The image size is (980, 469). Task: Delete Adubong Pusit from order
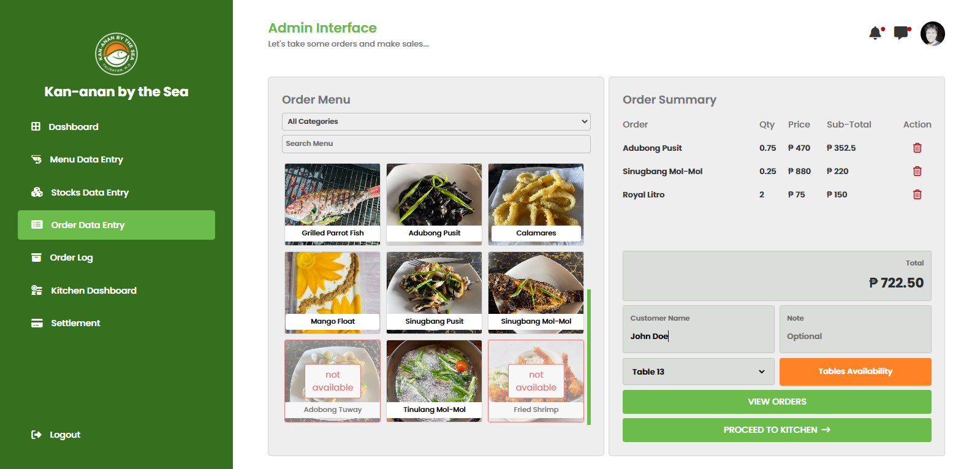917,148
